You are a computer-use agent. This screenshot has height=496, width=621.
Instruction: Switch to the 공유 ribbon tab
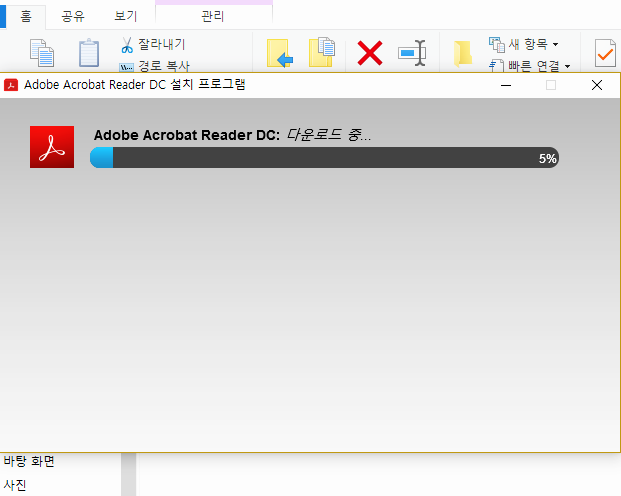[73, 16]
